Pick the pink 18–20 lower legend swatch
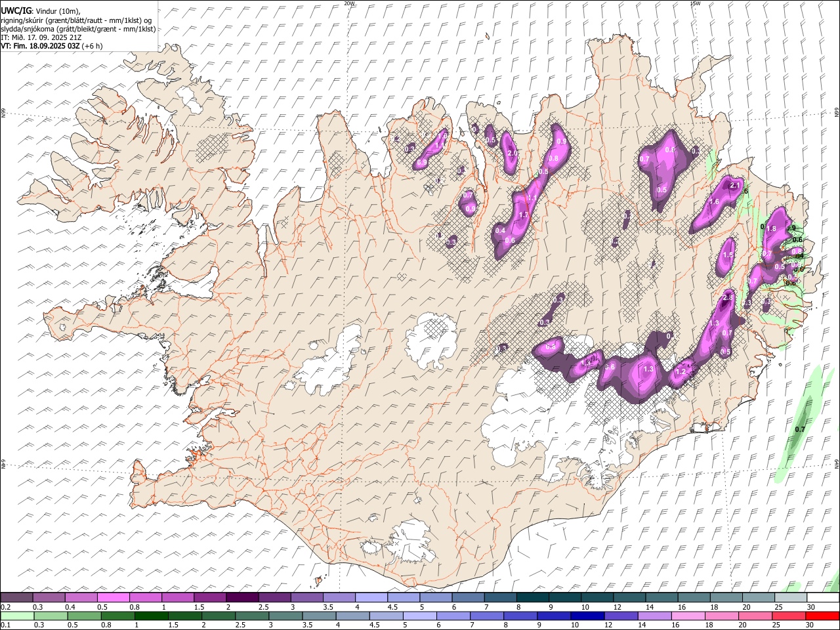Screen dimensions: 840x630 [x=721, y=616]
